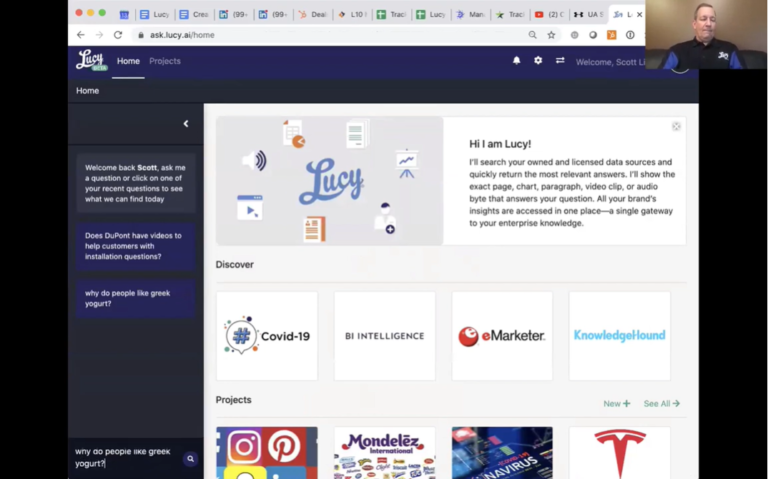Click the 'Projects' section heading above thumbnails
The height and width of the screenshot is (479, 768).
[x=233, y=400]
